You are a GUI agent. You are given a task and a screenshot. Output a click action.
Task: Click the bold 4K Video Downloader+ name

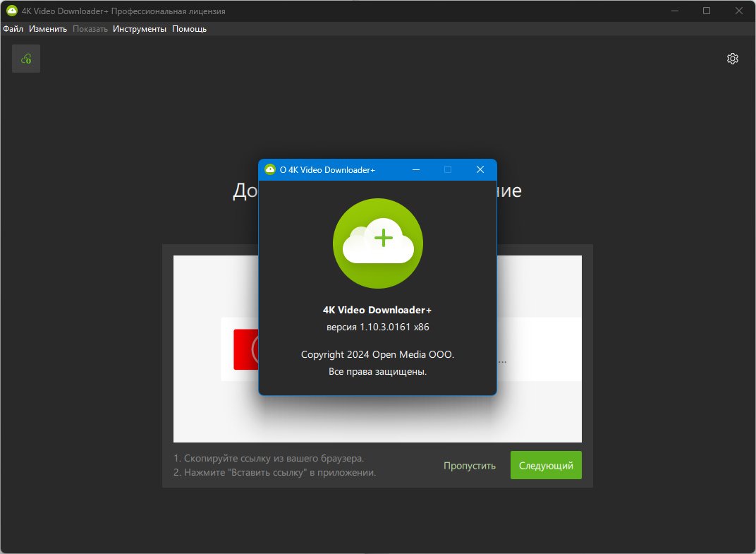377,310
